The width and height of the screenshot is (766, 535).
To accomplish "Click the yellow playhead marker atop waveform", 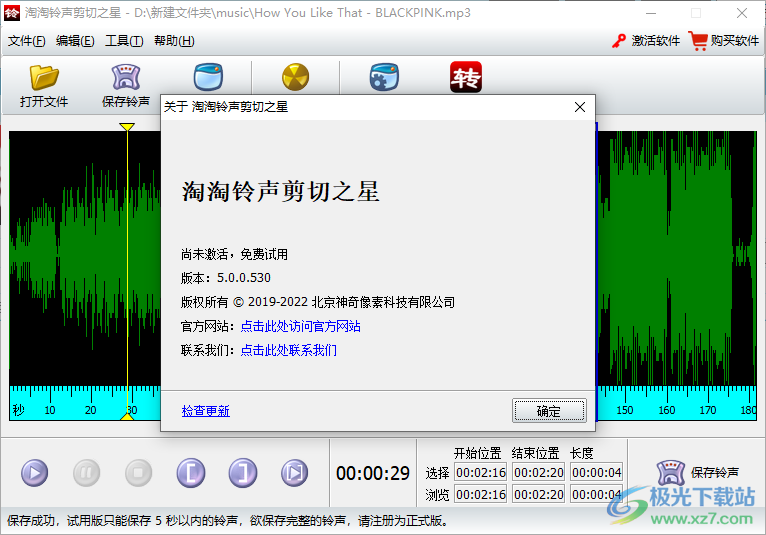I will (x=127, y=127).
